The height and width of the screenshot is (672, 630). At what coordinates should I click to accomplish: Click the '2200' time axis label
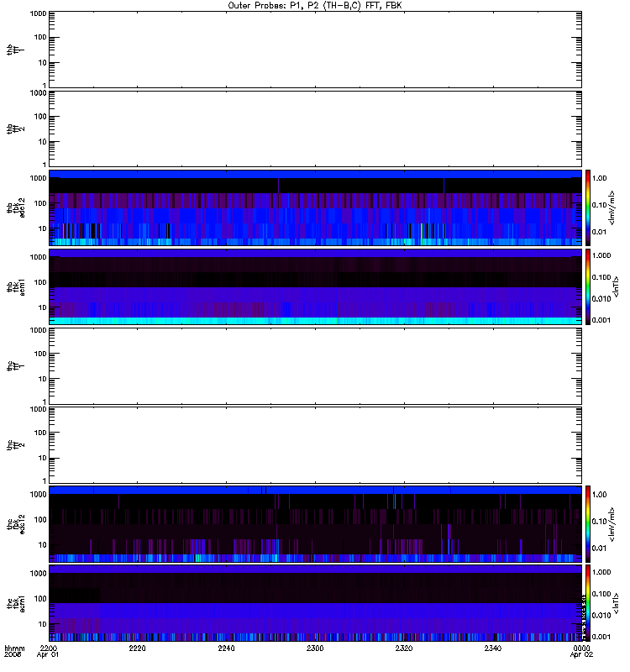point(49,648)
